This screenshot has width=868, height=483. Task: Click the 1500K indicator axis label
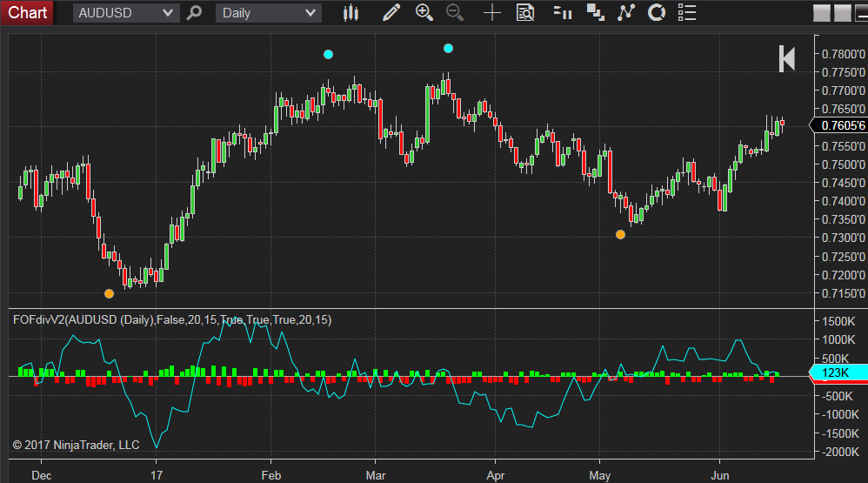[838, 321]
